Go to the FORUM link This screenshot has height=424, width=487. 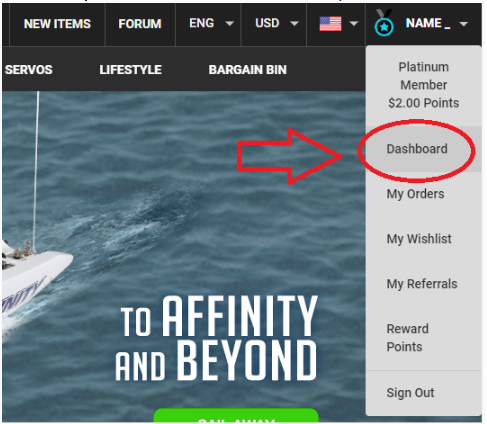140,24
